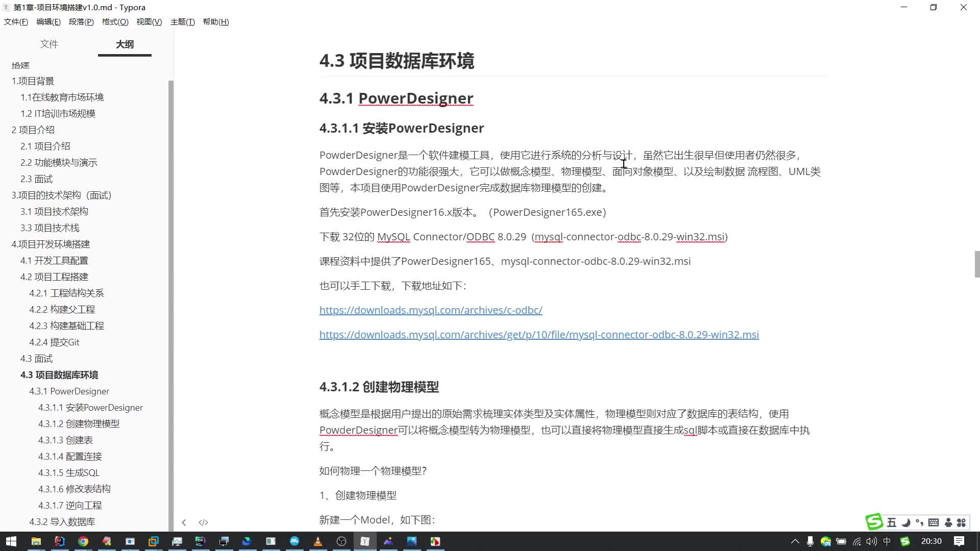Go to 2.2 功能模块与演示 in outline
This screenshot has height=551, width=980.
[59, 163]
